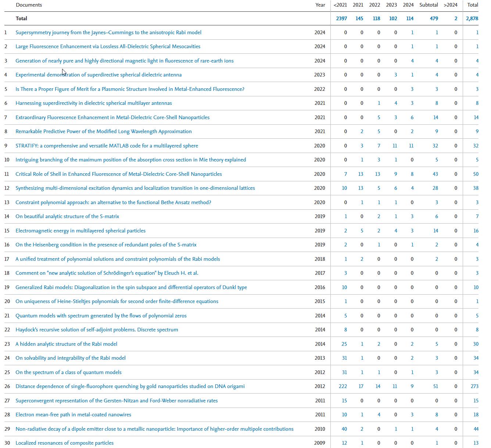The width and height of the screenshot is (491, 448).
Task: Click total 2021 citations value 145
Action: (x=359, y=18)
